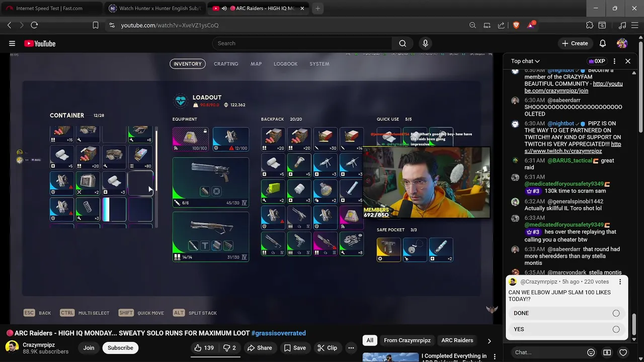The height and width of the screenshot is (362, 644).
Task: Click the share page icon in address bar
Action: click(x=501, y=25)
